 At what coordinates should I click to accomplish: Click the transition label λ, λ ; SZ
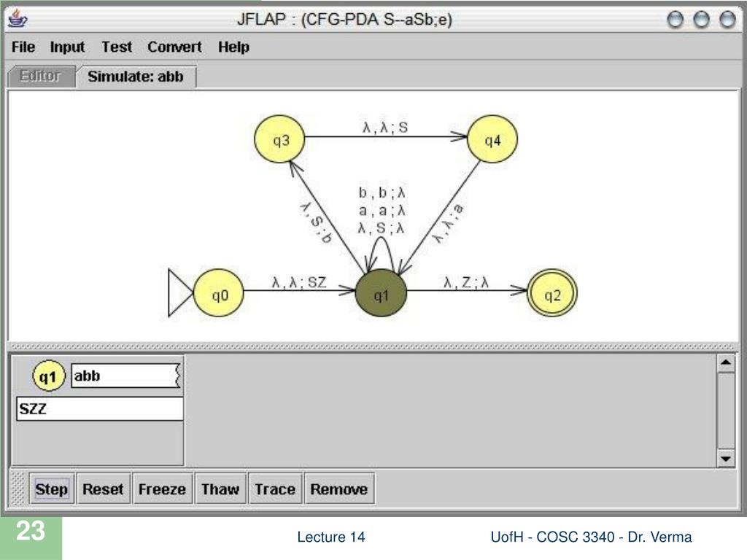[x=299, y=282]
